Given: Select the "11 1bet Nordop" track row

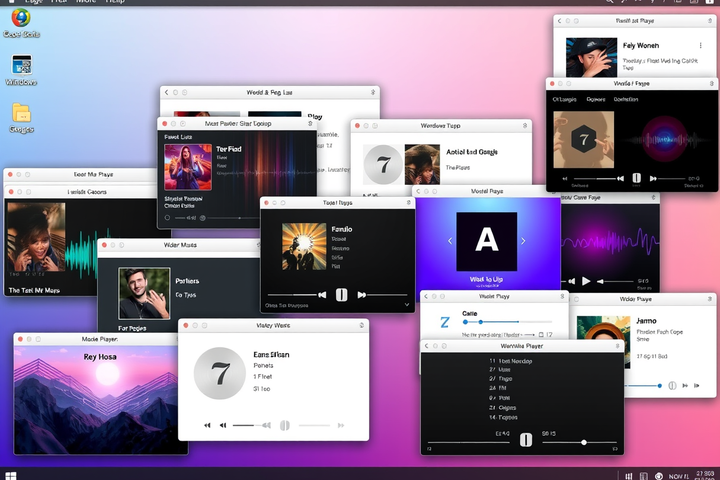Looking at the screenshot, I should (x=511, y=361).
